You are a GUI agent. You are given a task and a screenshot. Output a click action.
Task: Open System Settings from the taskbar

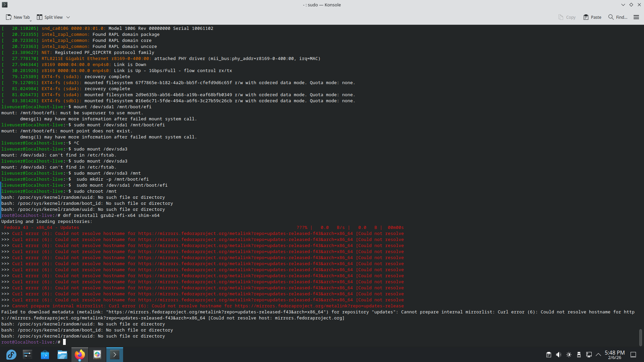(x=27, y=354)
